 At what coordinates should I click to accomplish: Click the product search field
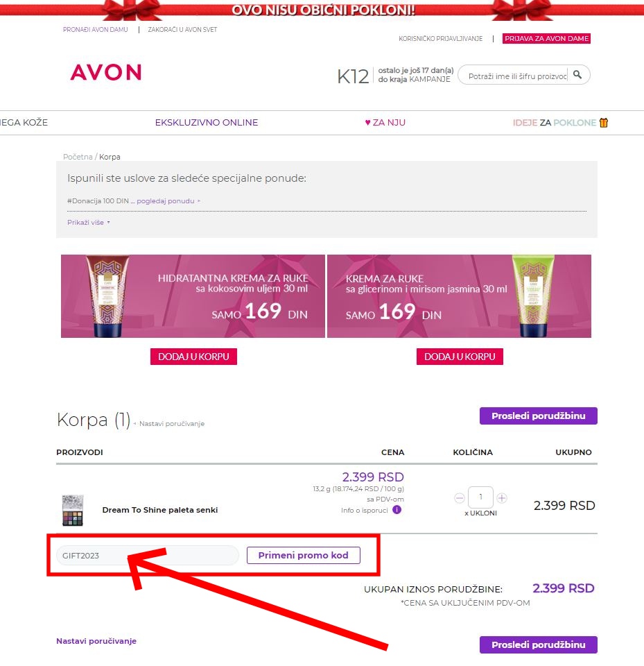click(517, 76)
